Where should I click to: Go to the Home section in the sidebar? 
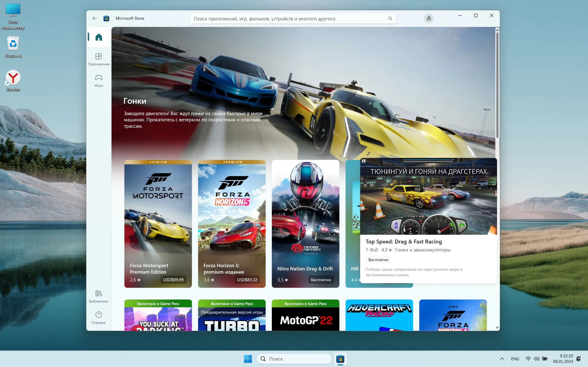pyautogui.click(x=99, y=37)
